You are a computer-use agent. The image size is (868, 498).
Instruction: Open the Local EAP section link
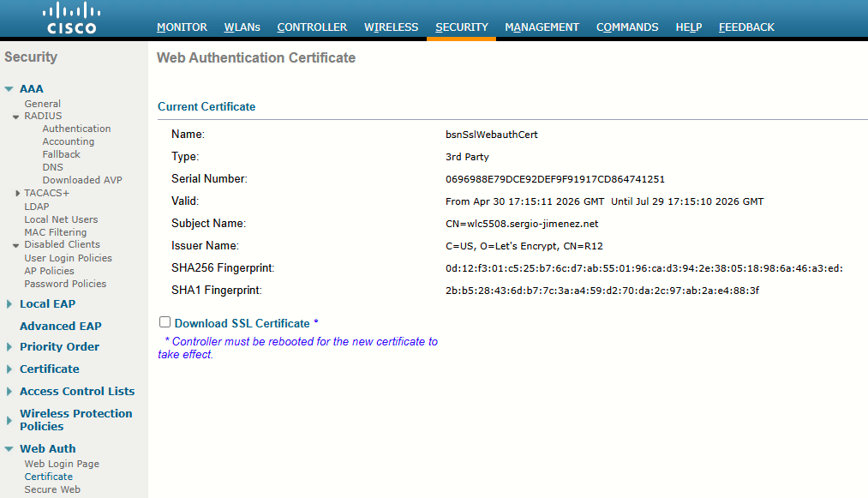click(x=48, y=304)
